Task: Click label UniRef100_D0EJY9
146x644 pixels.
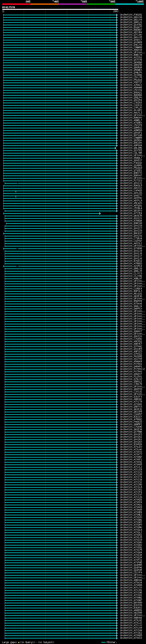Action: [x=131, y=45]
